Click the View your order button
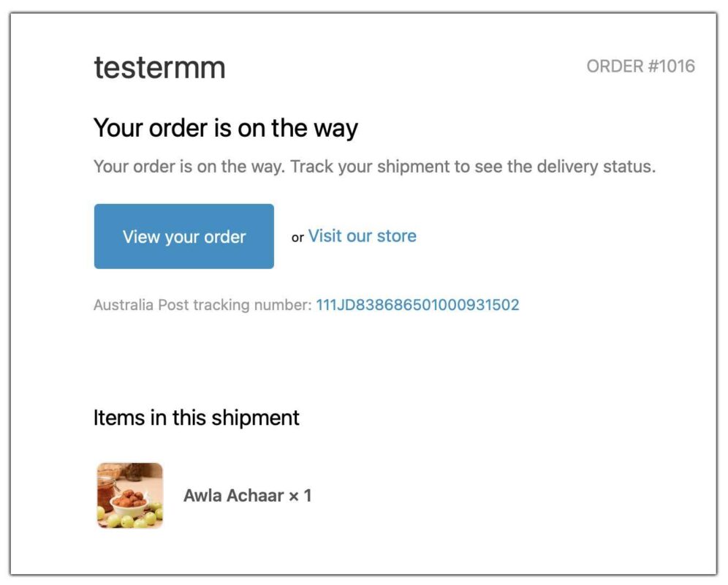The image size is (728, 585). pyautogui.click(x=183, y=236)
